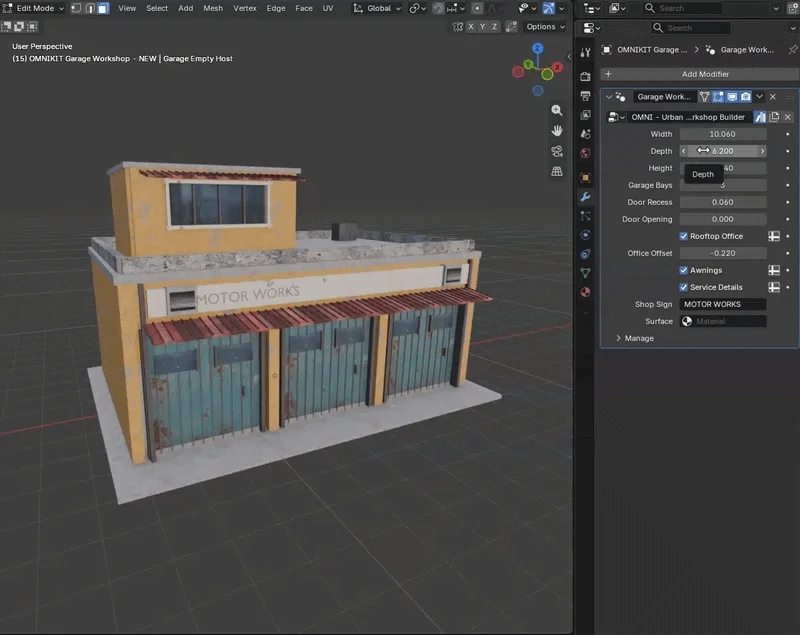Expand the Manage section
The height and width of the screenshot is (635, 800).
click(635, 338)
